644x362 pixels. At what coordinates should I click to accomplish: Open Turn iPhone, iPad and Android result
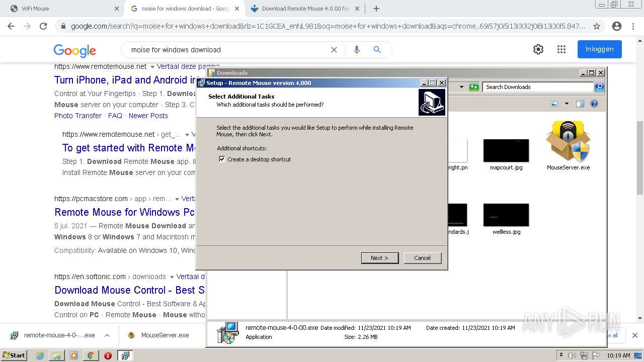click(x=125, y=80)
